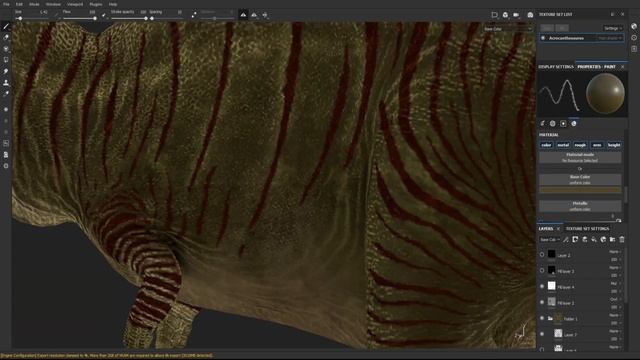Viewport: 640px width, 360px height.
Task: Add a fill layer in Layers toolbar
Action: 584,240
